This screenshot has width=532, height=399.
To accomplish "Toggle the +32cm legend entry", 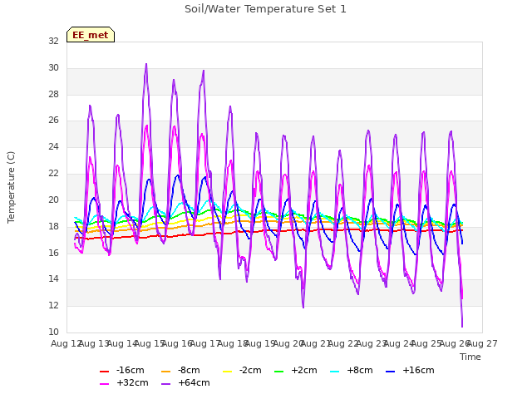I will 124,382.
